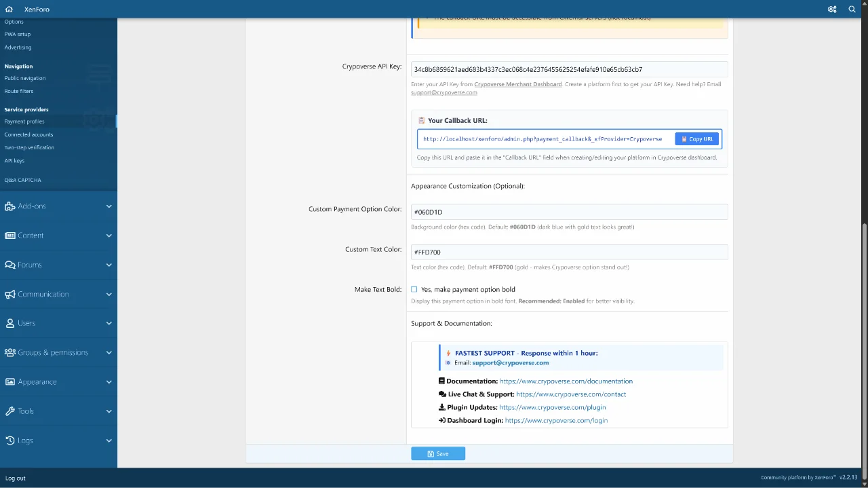Click the Custom Payment Option Color field
868x488 pixels.
click(x=569, y=212)
